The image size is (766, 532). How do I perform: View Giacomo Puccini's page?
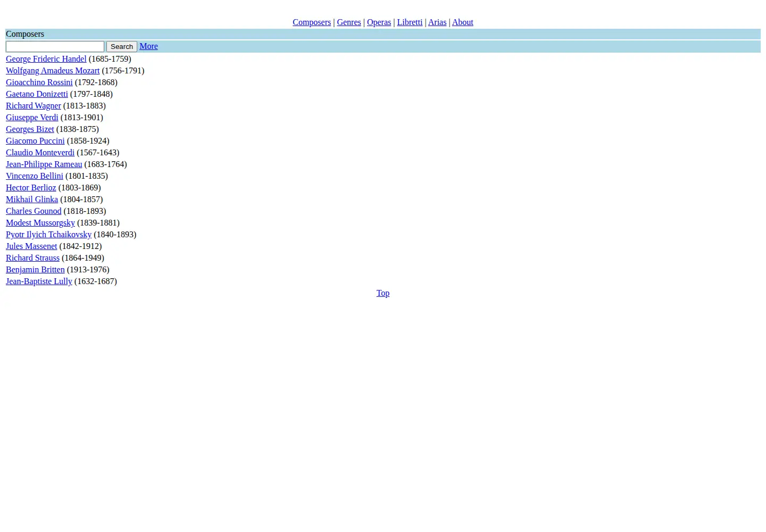click(35, 141)
